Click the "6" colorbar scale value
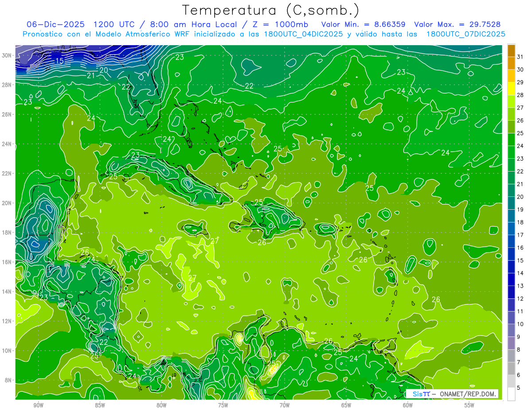 pyautogui.click(x=518, y=375)
